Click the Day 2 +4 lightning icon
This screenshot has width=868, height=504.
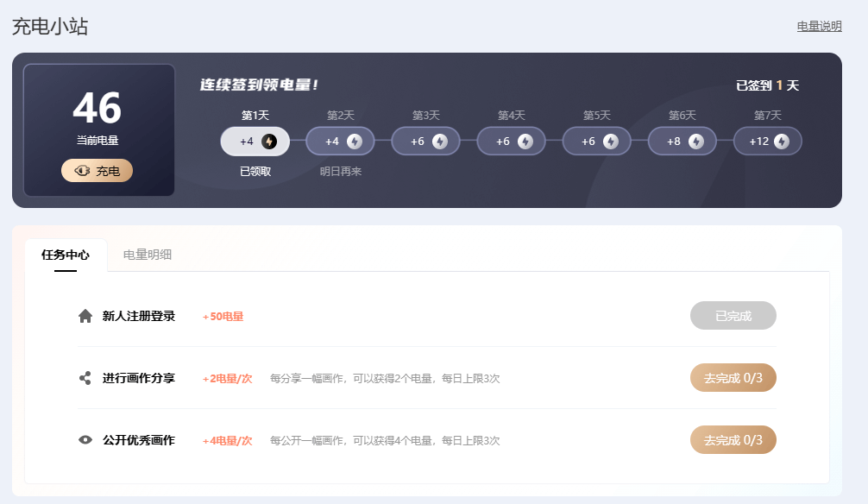pos(355,141)
